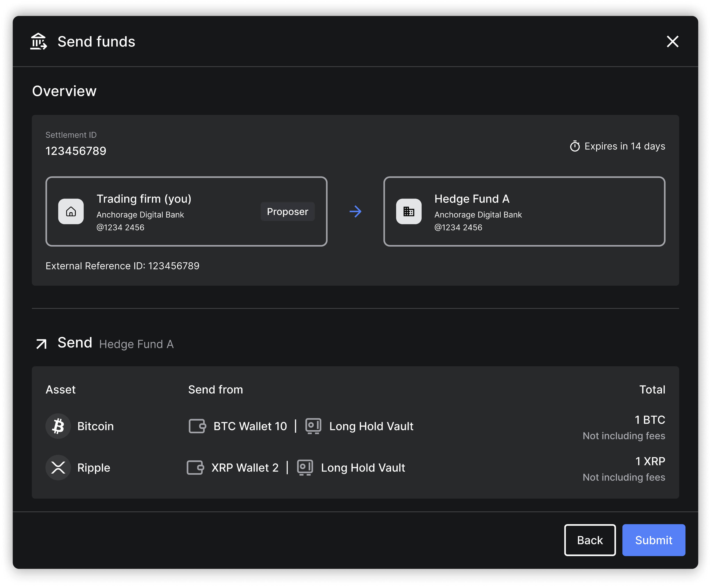Click the Settlement ID number 123456789
The height and width of the screenshot is (588, 711).
[76, 151]
